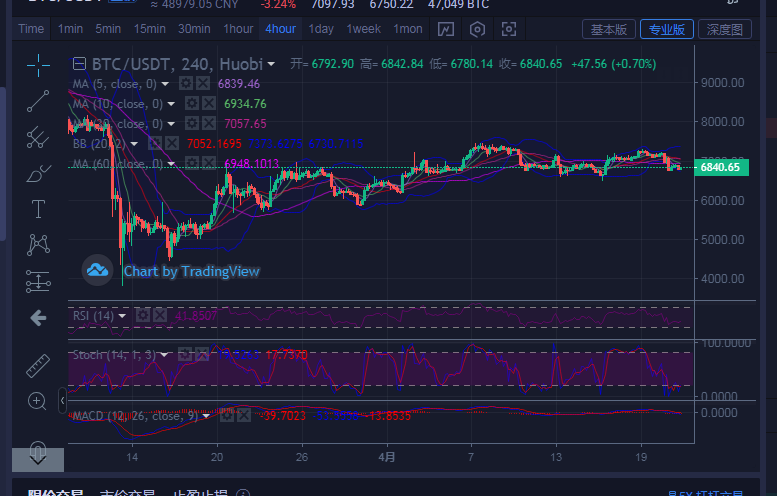Remove the Stoch indicator
The width and height of the screenshot is (777, 496).
tap(202, 354)
